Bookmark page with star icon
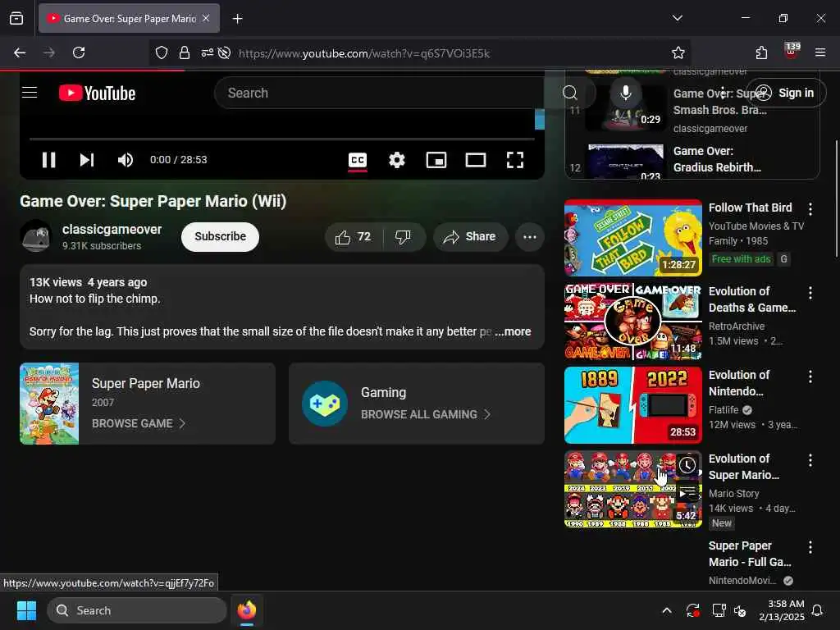Viewport: 840px width, 630px height. [x=678, y=53]
